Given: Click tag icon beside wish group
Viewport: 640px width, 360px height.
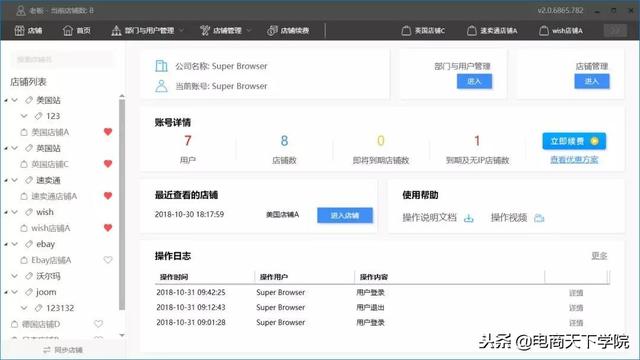Looking at the screenshot, I should 29,212.
